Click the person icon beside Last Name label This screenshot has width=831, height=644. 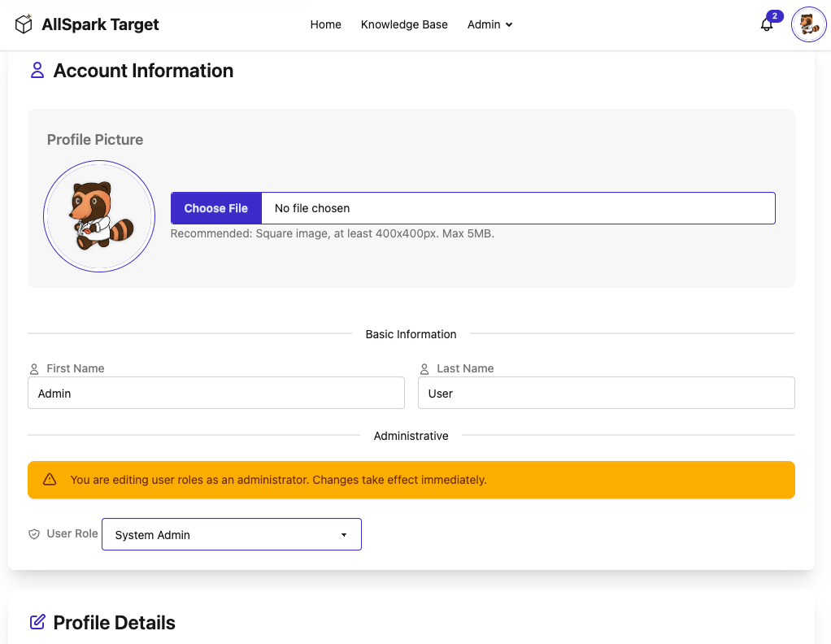point(424,368)
